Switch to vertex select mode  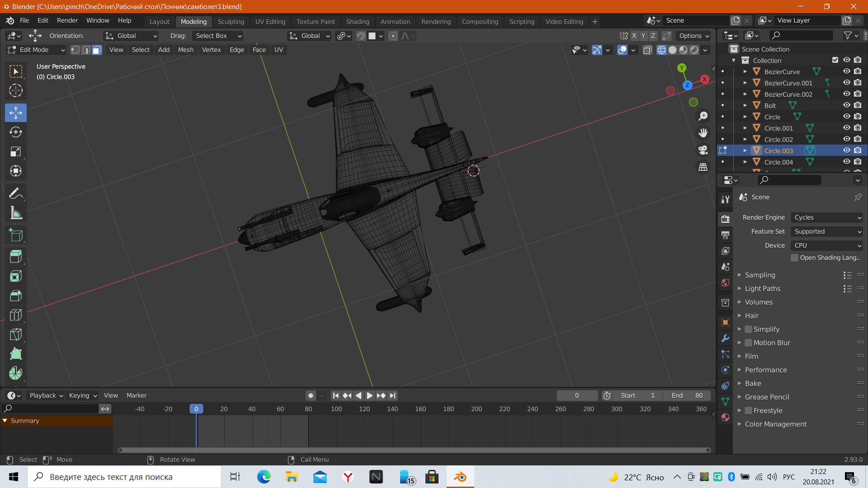click(x=75, y=50)
